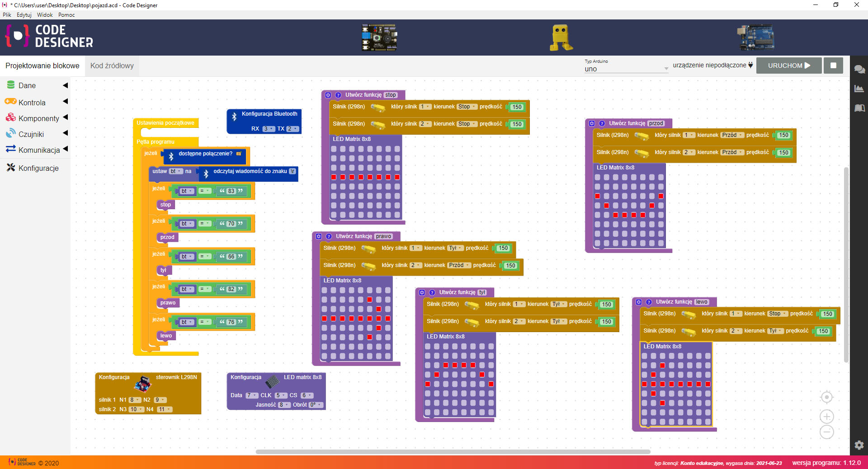Select the yellow robot board image
This screenshot has width=868, height=469.
pos(561,38)
